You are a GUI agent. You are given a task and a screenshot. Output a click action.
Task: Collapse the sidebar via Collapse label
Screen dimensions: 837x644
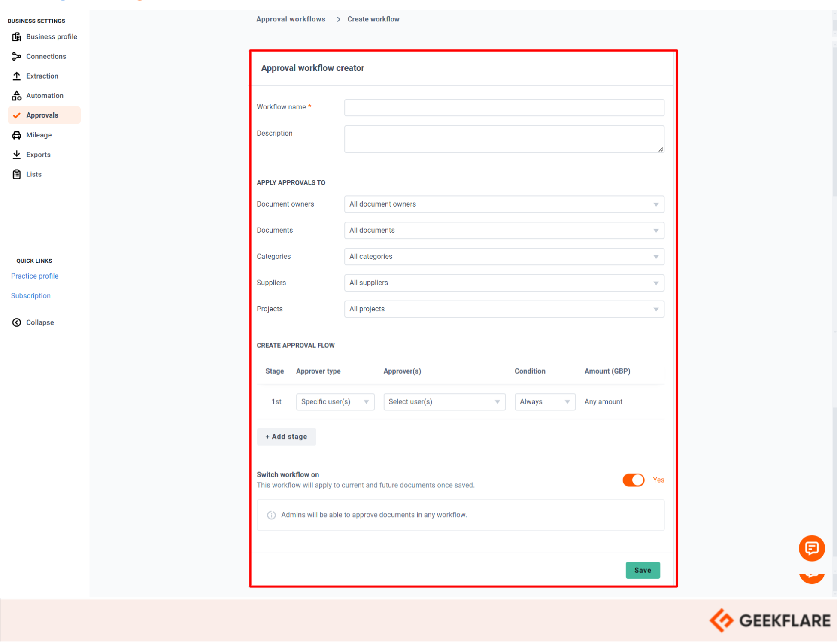(x=40, y=322)
